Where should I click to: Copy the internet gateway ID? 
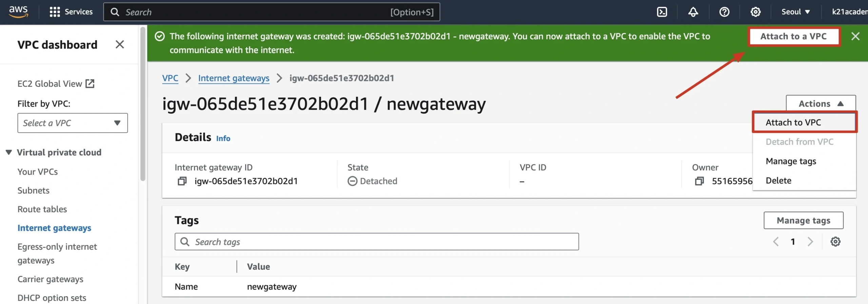tap(182, 181)
